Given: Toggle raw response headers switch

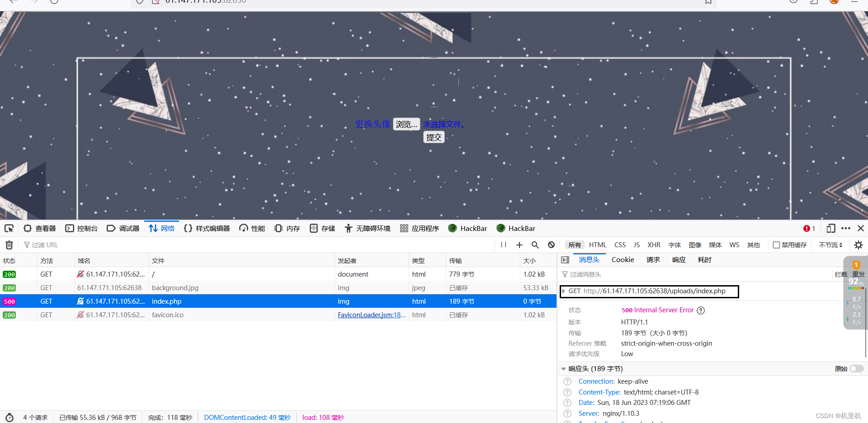Looking at the screenshot, I should coord(856,369).
